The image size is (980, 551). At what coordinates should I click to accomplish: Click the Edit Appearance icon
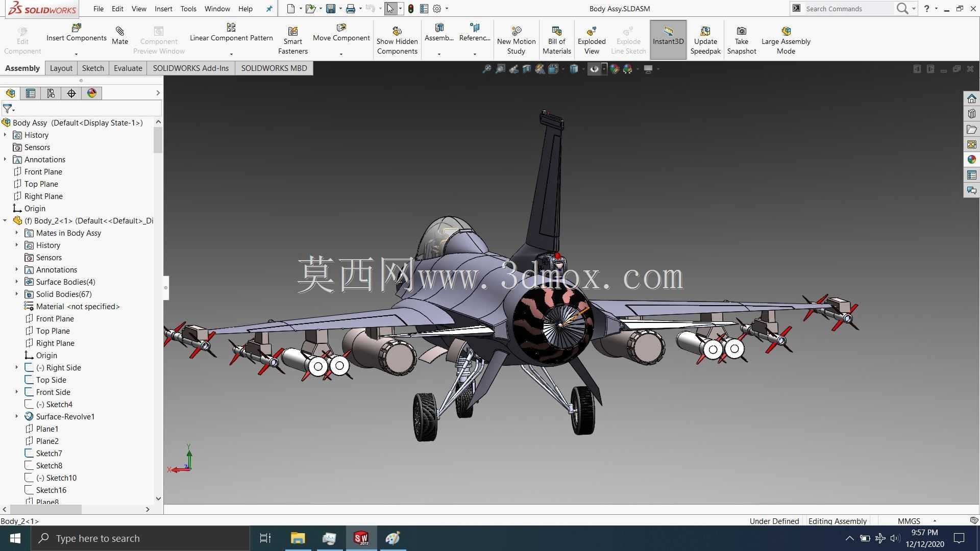tap(615, 69)
